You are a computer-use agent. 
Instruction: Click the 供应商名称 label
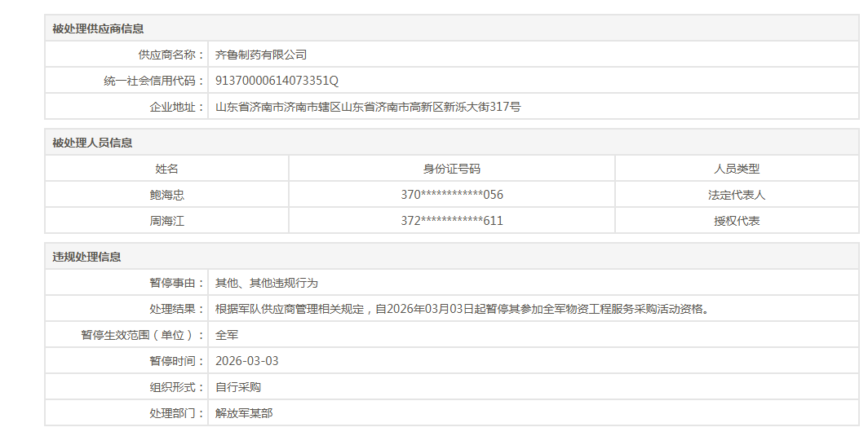coord(171,55)
